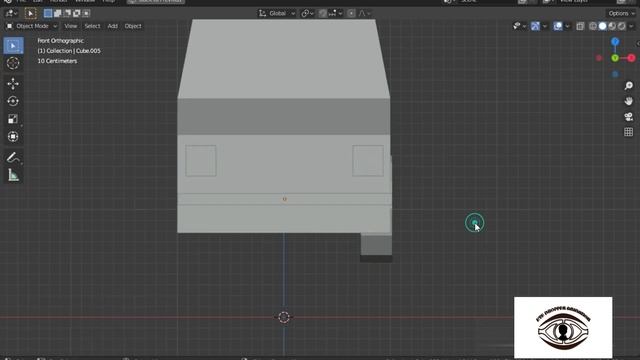This screenshot has width=640, height=360.
Task: Open the snapping options dropdown
Action: click(336, 13)
